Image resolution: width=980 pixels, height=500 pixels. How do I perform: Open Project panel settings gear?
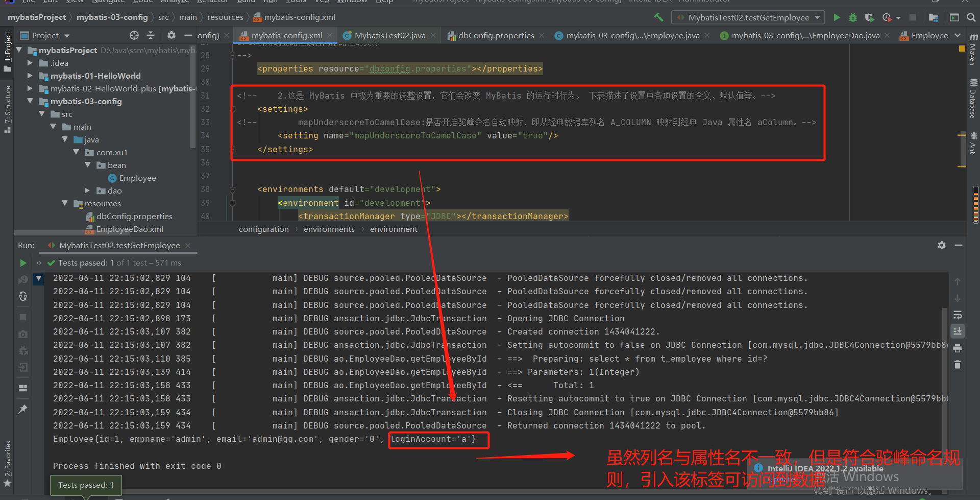click(x=171, y=35)
